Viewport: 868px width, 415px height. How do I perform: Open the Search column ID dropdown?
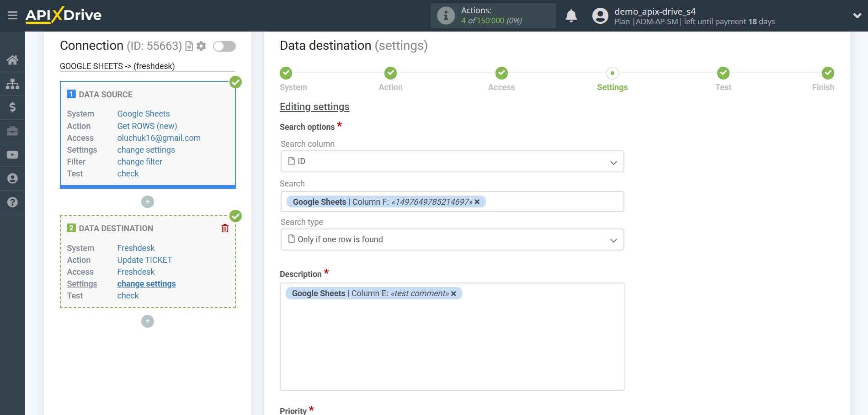tap(452, 161)
